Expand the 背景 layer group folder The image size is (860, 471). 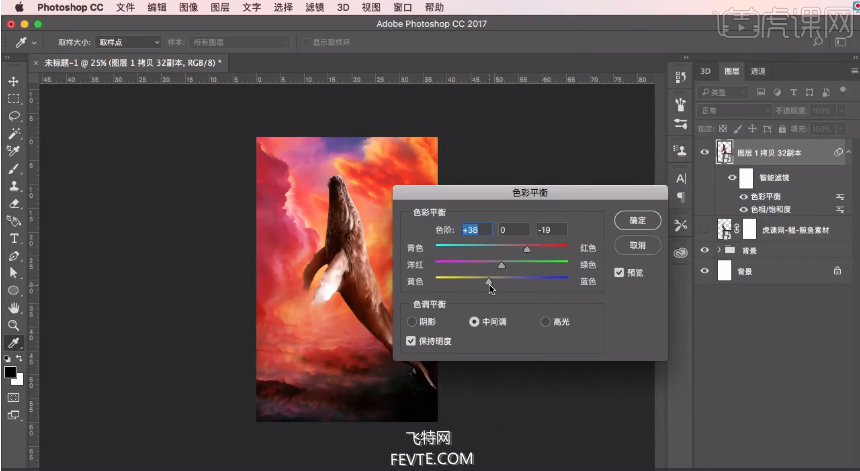[719, 250]
